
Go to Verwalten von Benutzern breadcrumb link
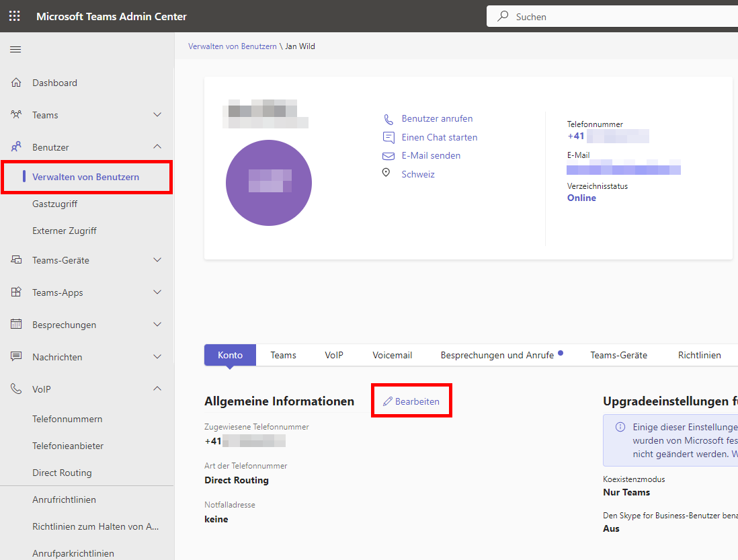(233, 46)
